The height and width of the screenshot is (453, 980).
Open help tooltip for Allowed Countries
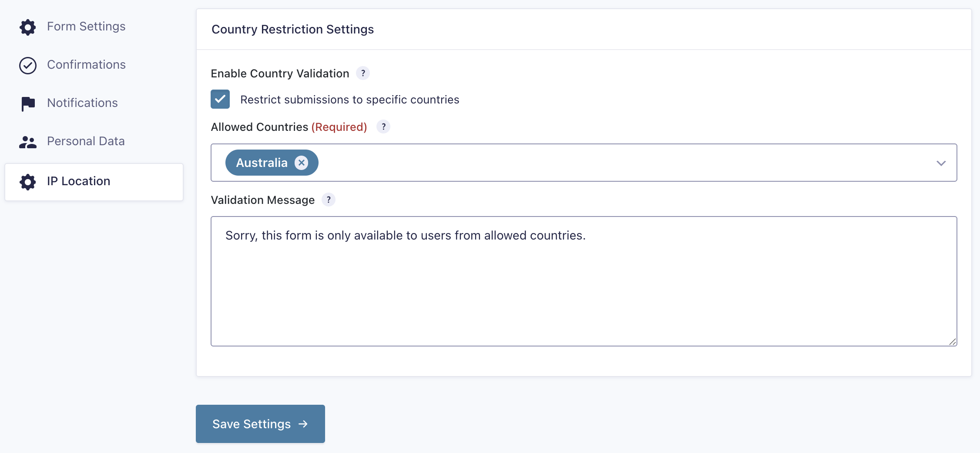coord(383,127)
